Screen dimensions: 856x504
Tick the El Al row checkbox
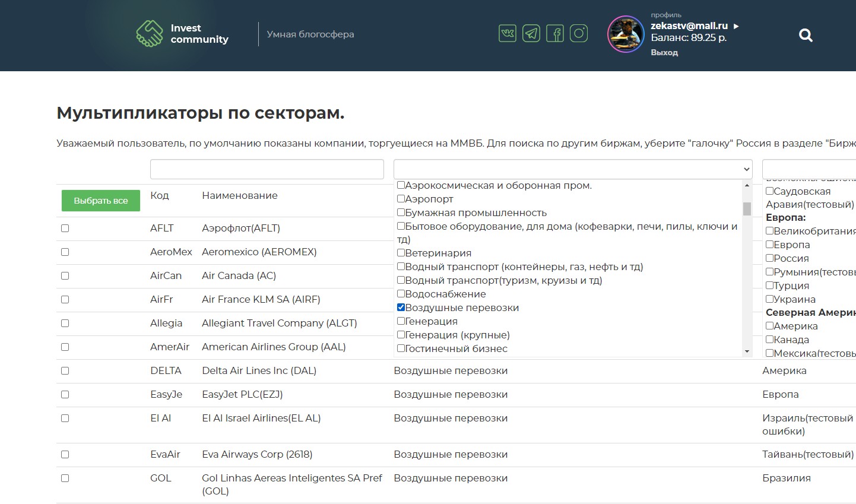65,419
